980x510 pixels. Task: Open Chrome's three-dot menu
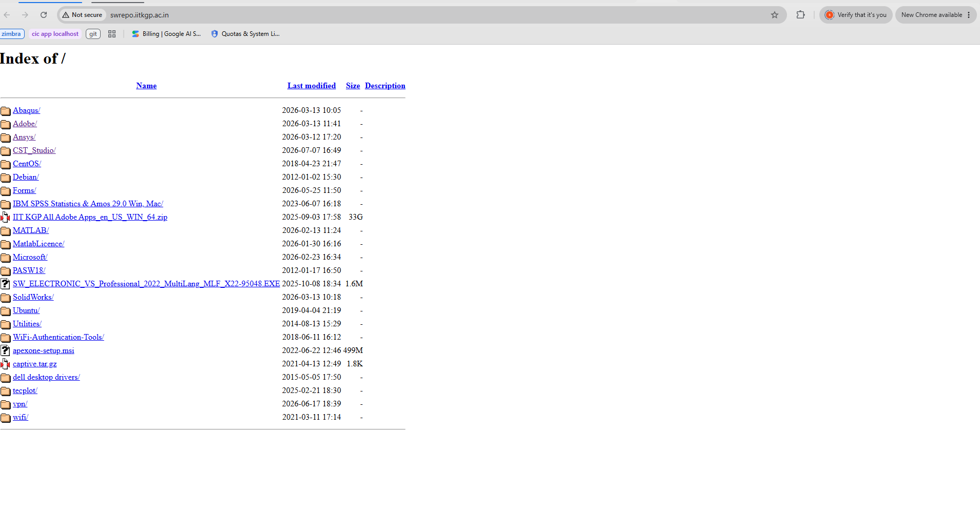(x=969, y=15)
